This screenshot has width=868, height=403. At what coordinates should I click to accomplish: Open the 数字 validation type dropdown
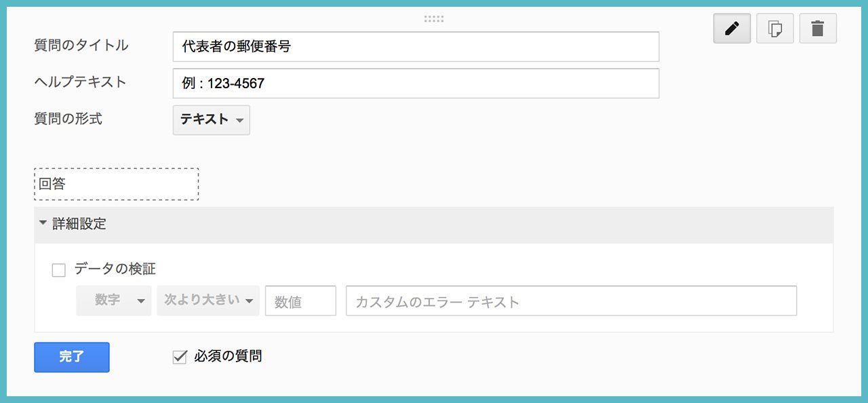(x=114, y=301)
